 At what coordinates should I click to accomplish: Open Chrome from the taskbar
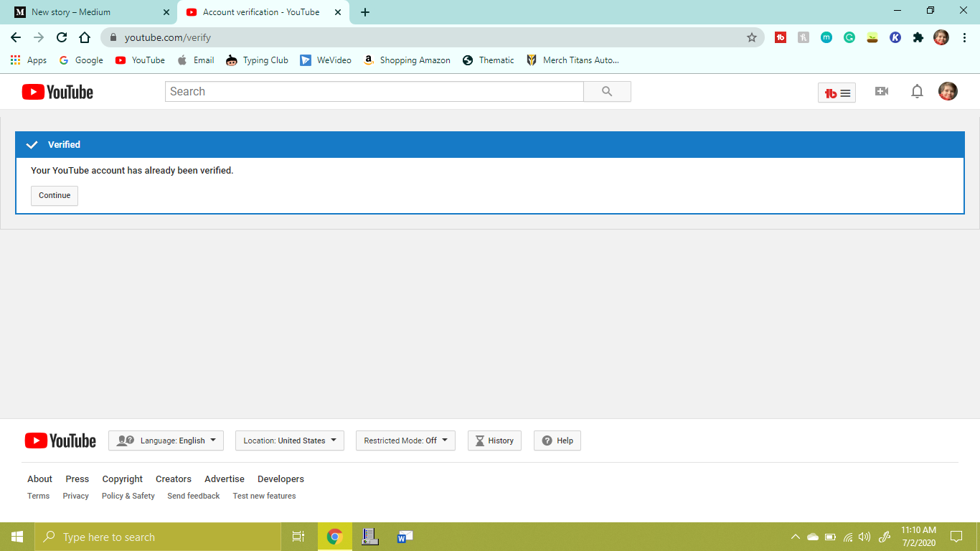pyautogui.click(x=334, y=537)
